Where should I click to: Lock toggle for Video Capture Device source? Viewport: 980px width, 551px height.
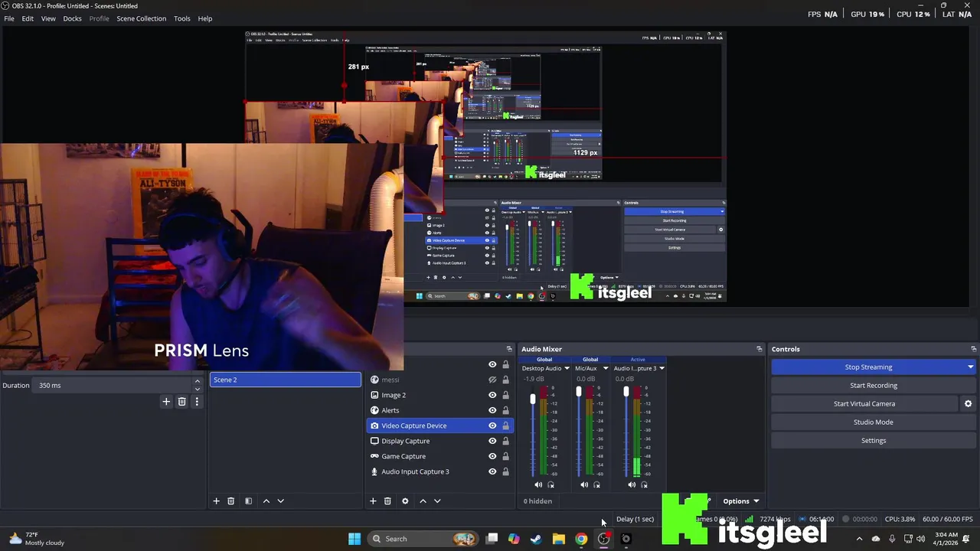[x=505, y=425]
